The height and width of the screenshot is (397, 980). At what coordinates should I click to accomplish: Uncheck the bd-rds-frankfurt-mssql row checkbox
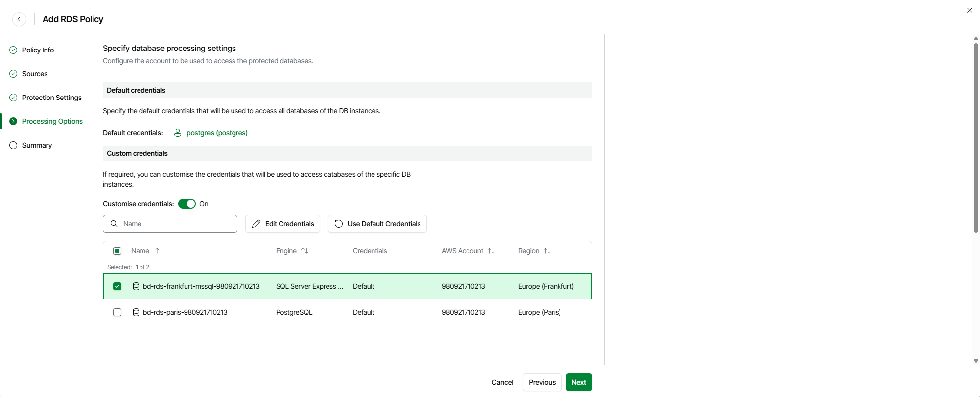[117, 286]
